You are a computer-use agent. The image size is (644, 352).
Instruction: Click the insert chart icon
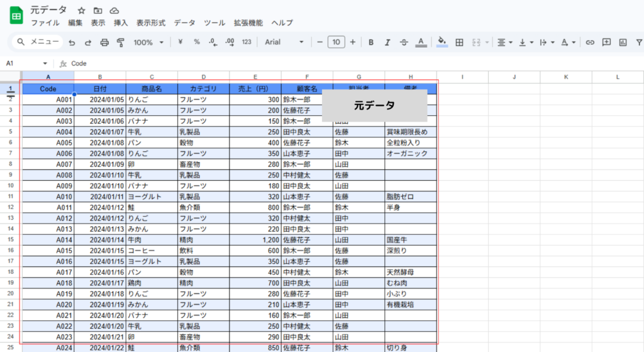point(623,42)
